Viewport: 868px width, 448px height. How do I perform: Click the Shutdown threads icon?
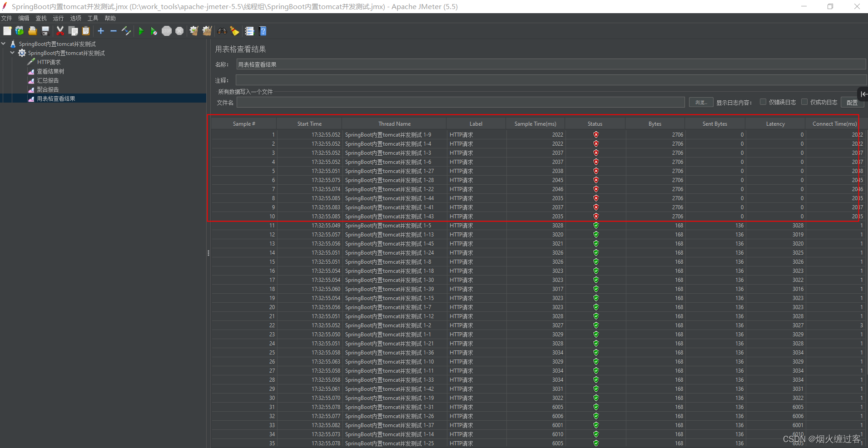179,31
